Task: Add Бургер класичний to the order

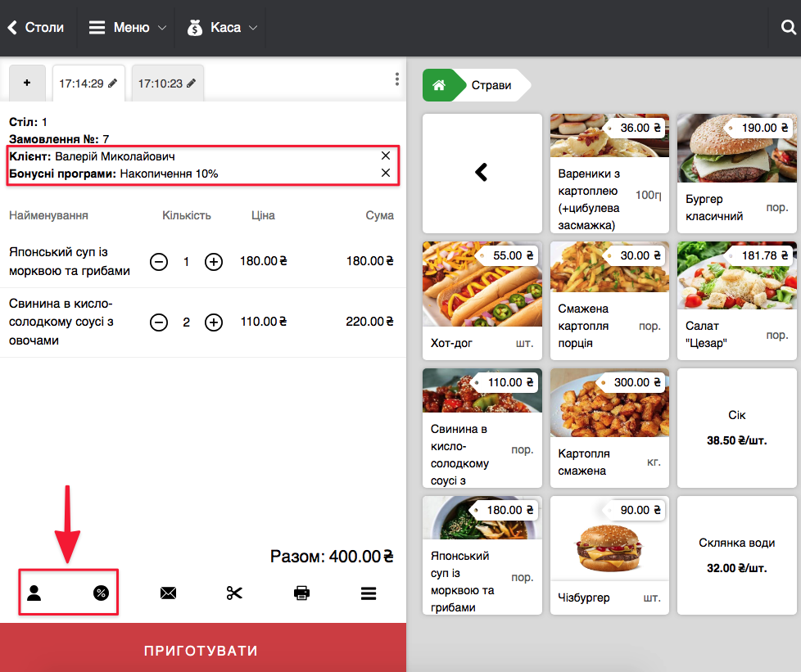Action: point(736,173)
